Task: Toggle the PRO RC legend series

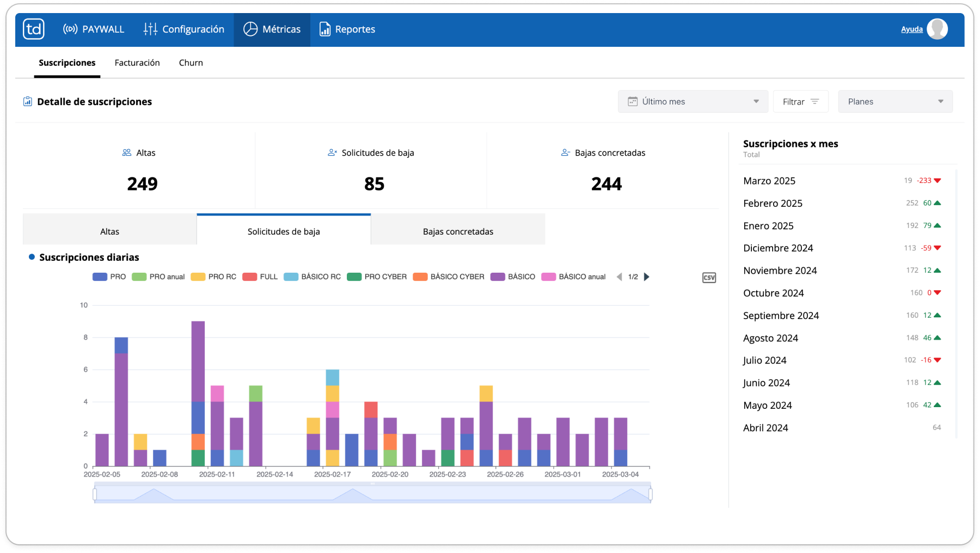Action: [213, 277]
